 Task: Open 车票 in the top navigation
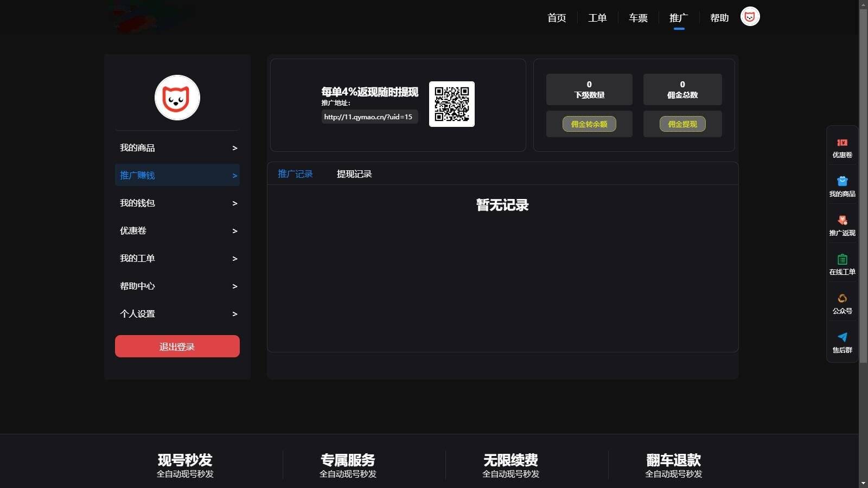(638, 18)
